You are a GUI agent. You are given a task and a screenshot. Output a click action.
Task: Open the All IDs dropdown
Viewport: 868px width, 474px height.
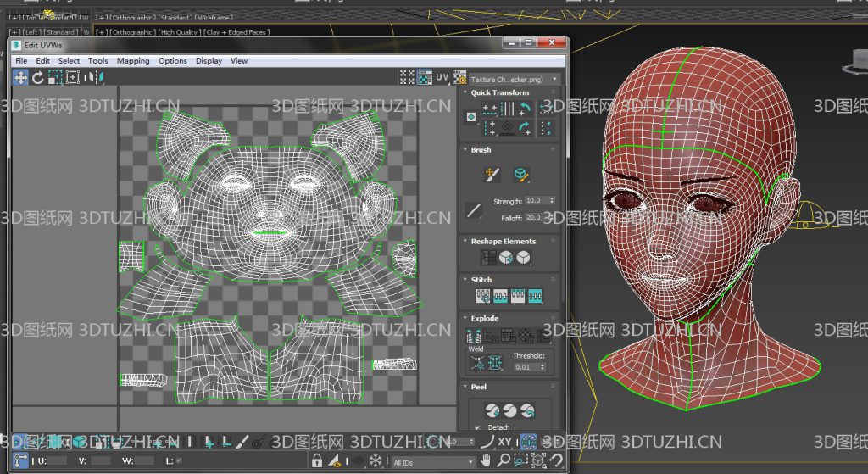[x=431, y=462]
